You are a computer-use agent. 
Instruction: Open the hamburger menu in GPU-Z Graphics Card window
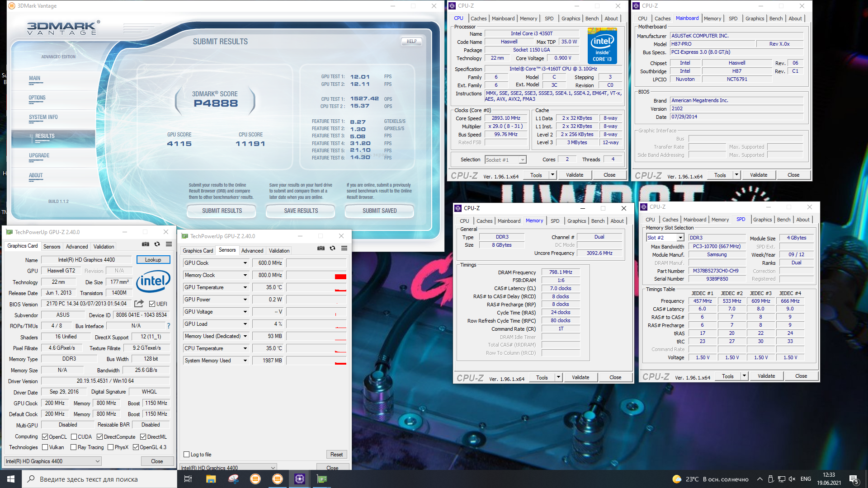[x=169, y=244]
